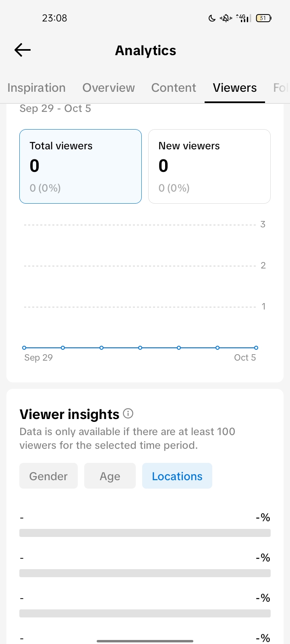Switch to the Inspiration tab

point(36,88)
